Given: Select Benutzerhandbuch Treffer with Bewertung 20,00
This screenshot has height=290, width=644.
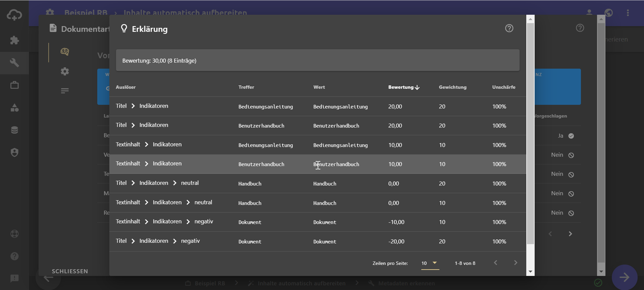Looking at the screenshot, I should tap(261, 126).
